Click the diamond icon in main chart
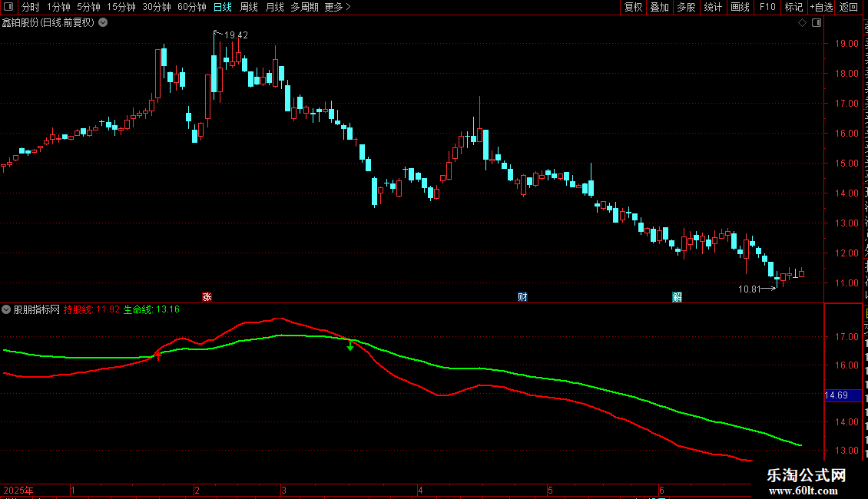Image resolution: width=868 pixels, height=499 pixels. pyautogui.click(x=802, y=22)
